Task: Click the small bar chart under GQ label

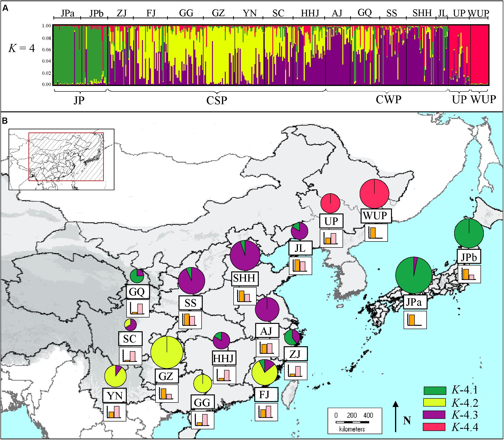Action: tap(138, 309)
